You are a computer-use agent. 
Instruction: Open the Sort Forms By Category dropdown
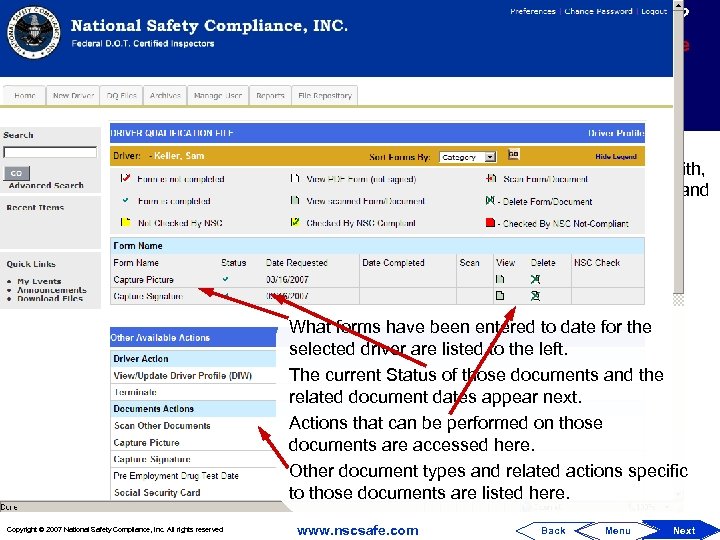(467, 157)
